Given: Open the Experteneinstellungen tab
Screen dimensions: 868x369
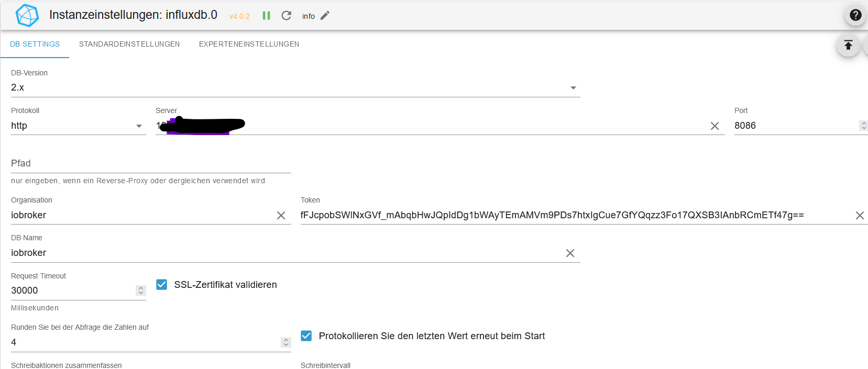Looking at the screenshot, I should (249, 44).
